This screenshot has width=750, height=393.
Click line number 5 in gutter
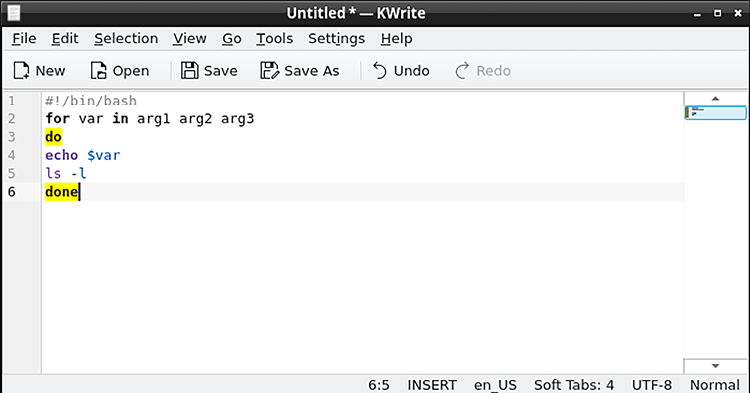pyautogui.click(x=11, y=173)
